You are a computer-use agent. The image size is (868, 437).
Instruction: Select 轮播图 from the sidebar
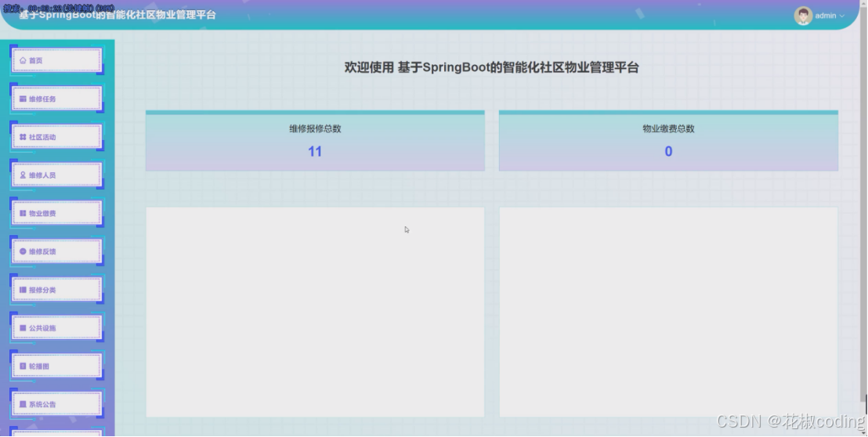(56, 366)
